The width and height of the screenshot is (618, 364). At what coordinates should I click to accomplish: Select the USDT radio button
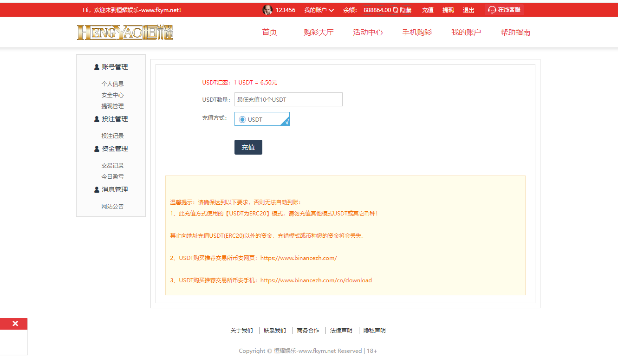click(242, 119)
